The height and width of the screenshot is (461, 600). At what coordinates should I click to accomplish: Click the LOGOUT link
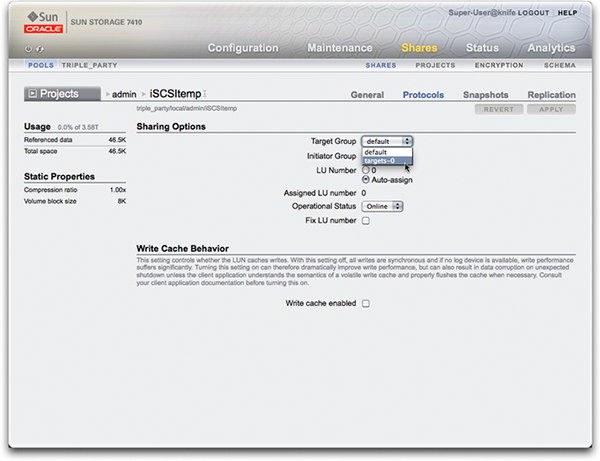pyautogui.click(x=533, y=13)
